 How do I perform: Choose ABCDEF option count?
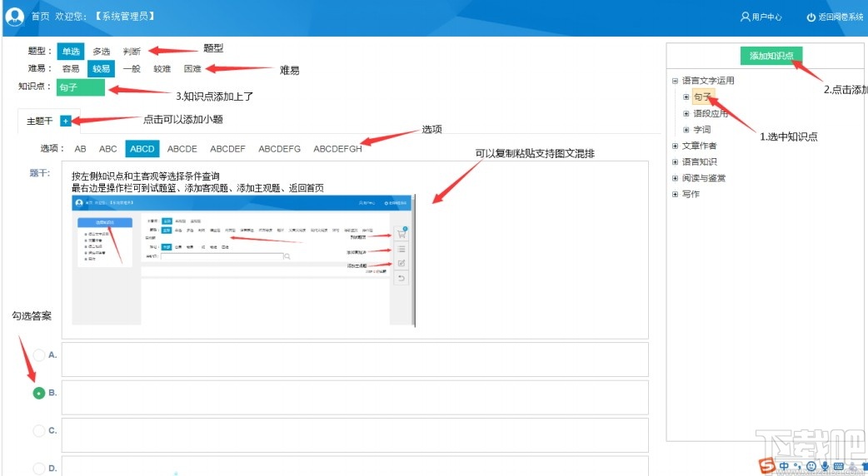227,149
